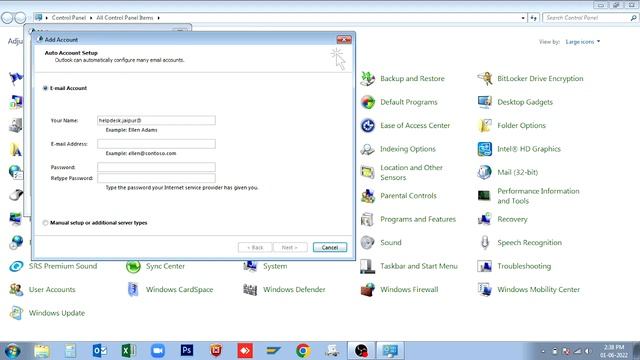Open Speech Recognition icon
The height and width of the screenshot is (360, 640).
484,242
